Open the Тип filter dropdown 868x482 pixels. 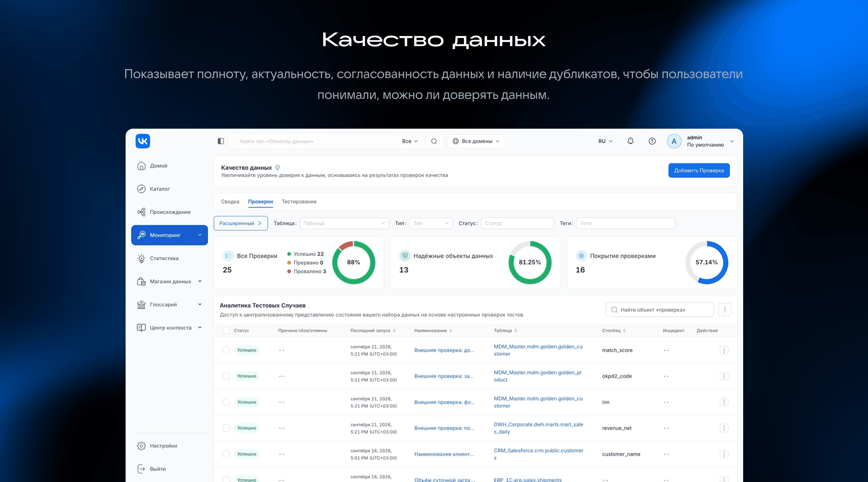tap(431, 223)
